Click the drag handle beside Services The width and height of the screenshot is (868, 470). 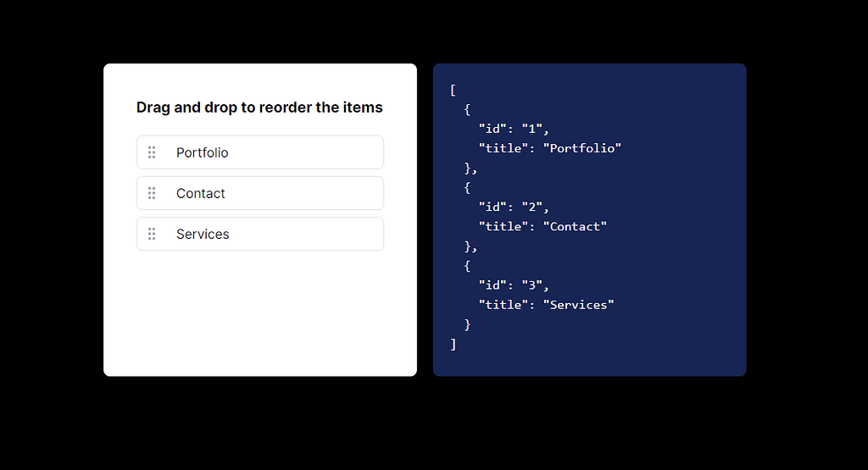[x=152, y=234]
